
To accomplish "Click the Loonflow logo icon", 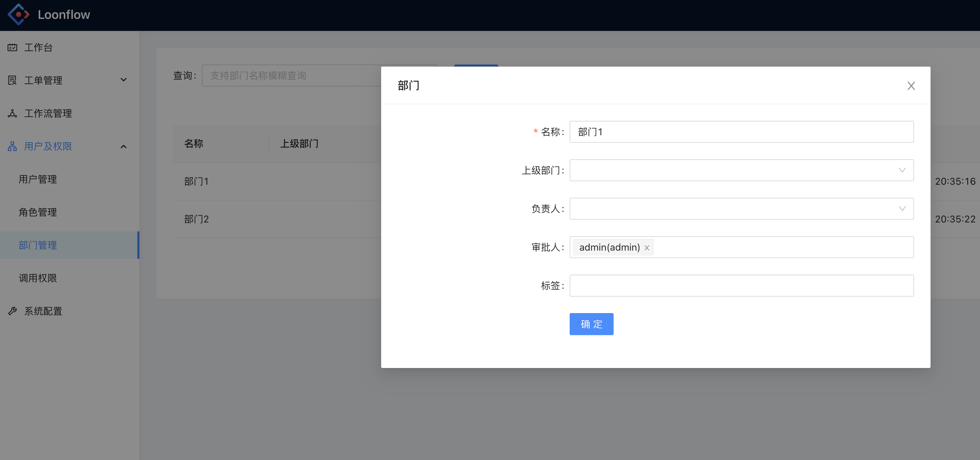I will click(18, 14).
